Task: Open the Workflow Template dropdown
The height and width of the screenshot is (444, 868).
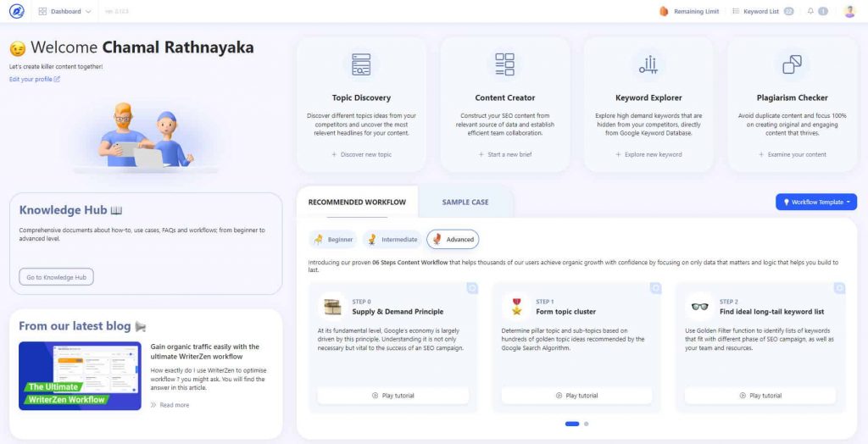Action: (816, 202)
